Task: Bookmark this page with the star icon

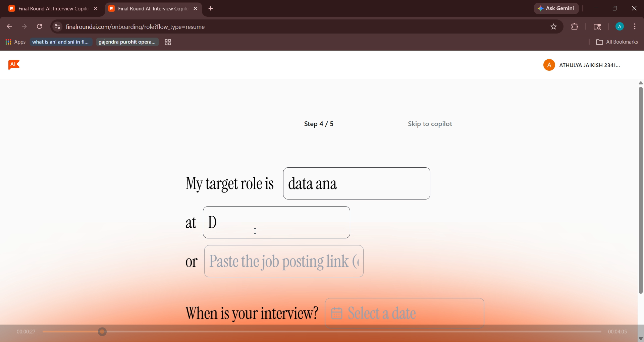Action: tap(554, 27)
